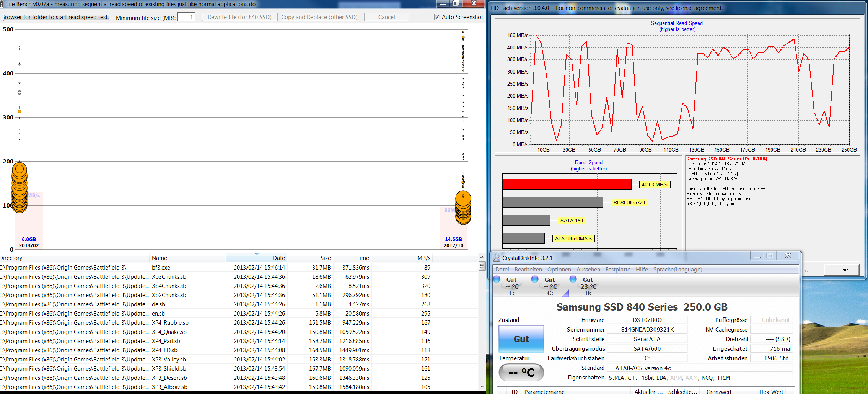Click serial number S14GNEAD309321K field
Screen dimensions: 868x394
click(647, 329)
